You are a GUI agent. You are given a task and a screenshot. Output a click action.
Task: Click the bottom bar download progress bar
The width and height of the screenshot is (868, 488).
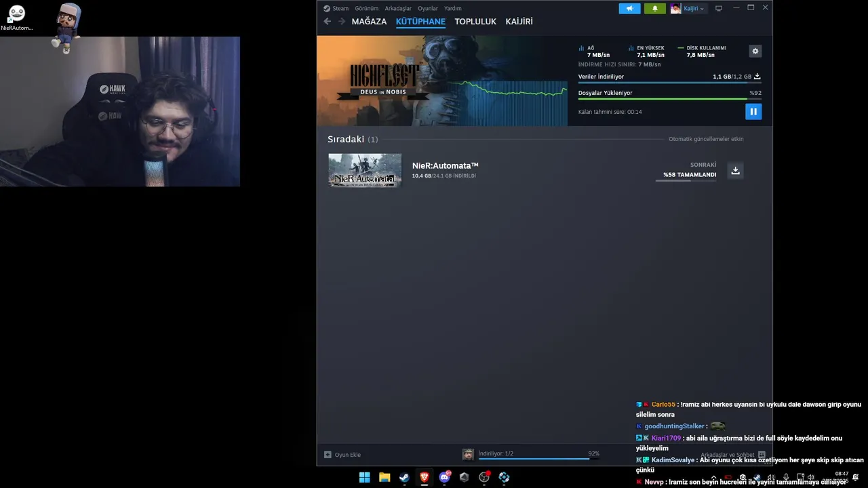(538, 459)
